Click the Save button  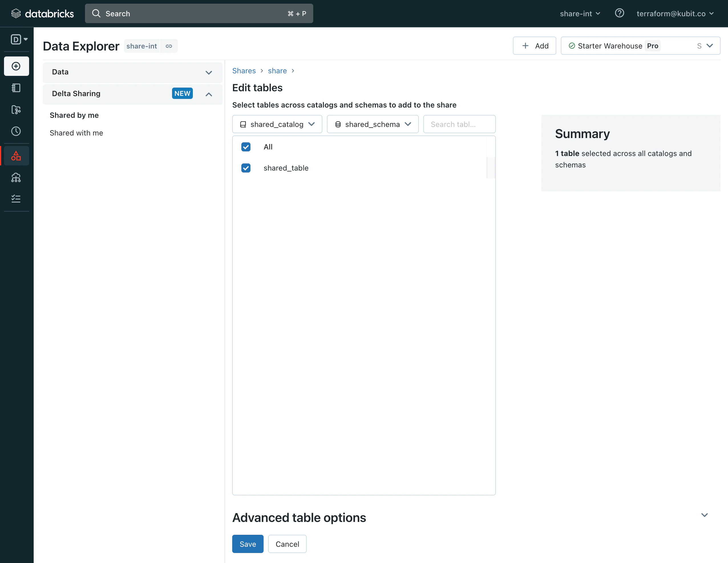click(247, 544)
